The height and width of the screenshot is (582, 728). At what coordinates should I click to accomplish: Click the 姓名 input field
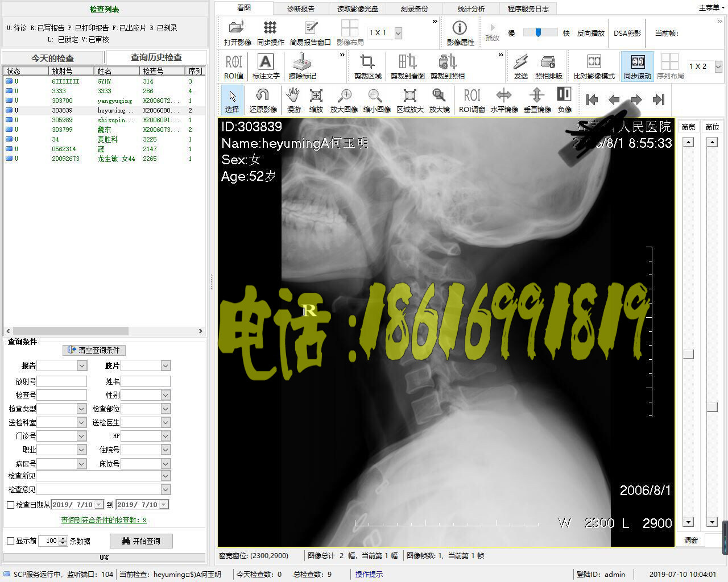[x=145, y=381]
